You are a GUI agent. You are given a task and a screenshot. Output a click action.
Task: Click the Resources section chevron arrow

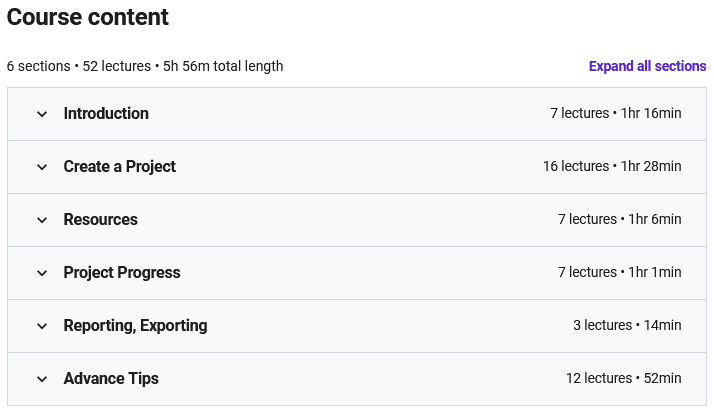point(42,220)
